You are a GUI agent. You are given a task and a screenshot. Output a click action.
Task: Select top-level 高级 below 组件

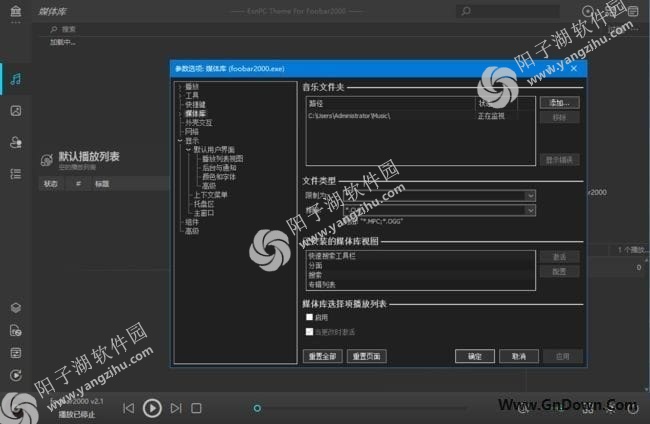pos(192,231)
